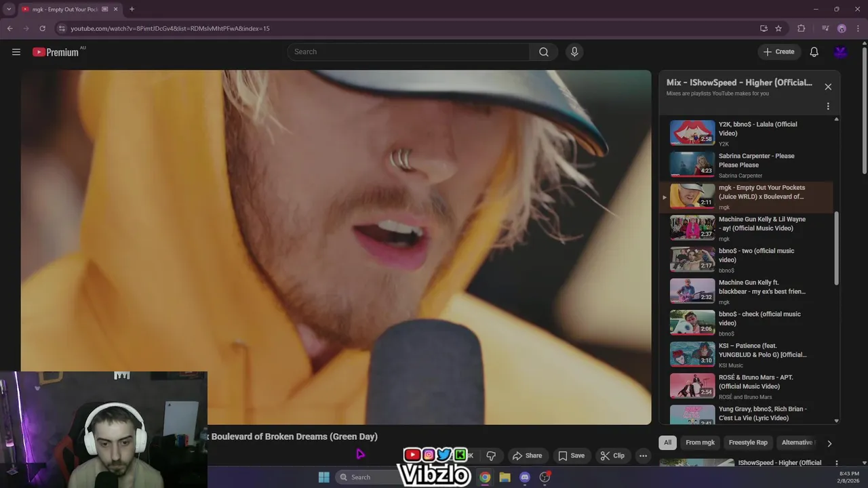Select the Alternative chip

797,443
